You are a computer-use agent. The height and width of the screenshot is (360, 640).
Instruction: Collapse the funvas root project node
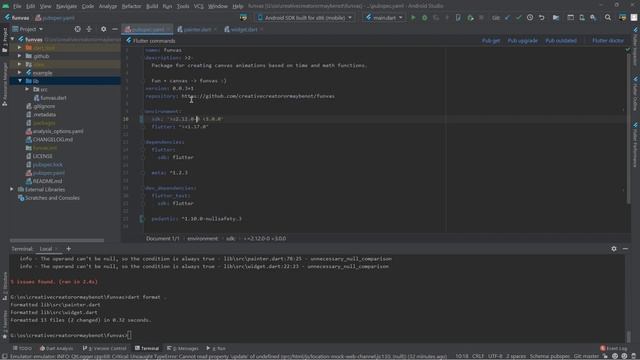click(x=13, y=39)
